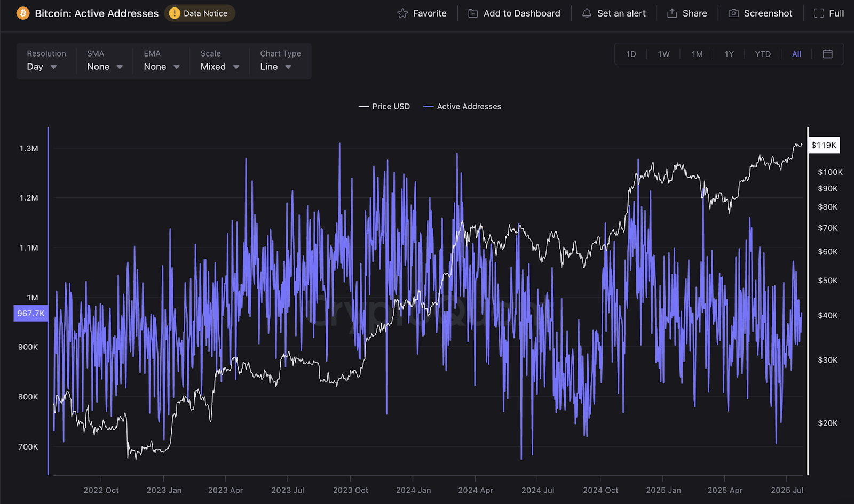Click the 2024 Jan axis label

coord(413,490)
